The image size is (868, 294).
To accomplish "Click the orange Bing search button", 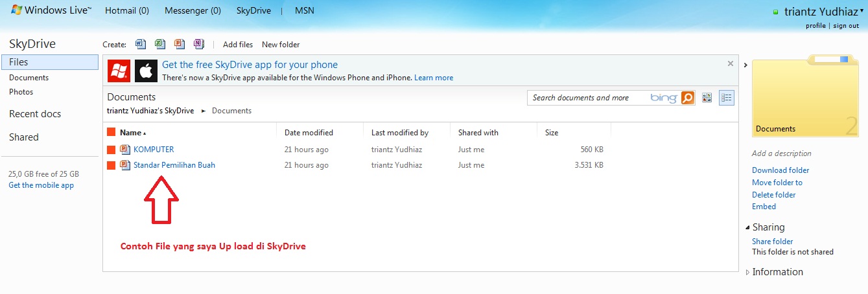I will tap(688, 98).
